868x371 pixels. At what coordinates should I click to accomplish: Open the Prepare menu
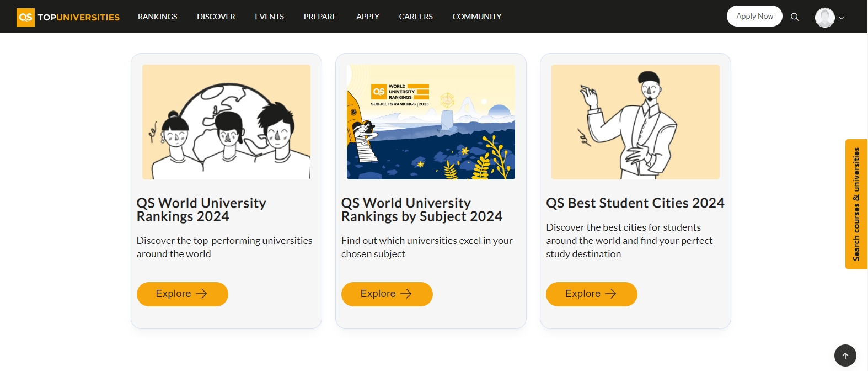(320, 17)
